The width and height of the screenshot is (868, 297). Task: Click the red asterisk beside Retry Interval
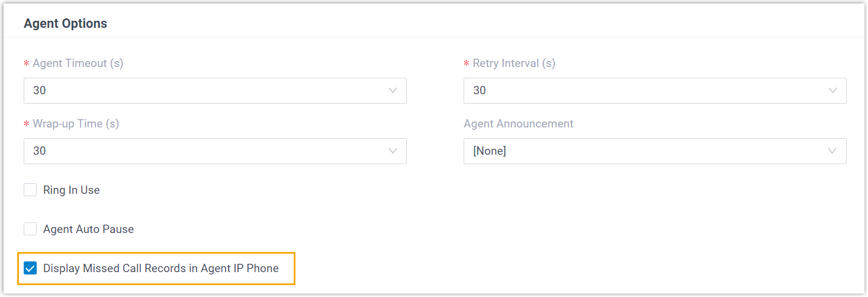coord(467,64)
